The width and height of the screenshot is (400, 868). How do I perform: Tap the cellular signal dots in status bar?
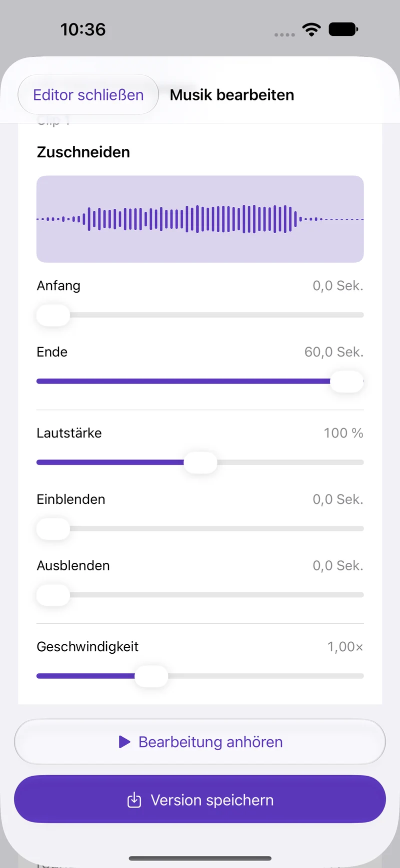(x=284, y=35)
